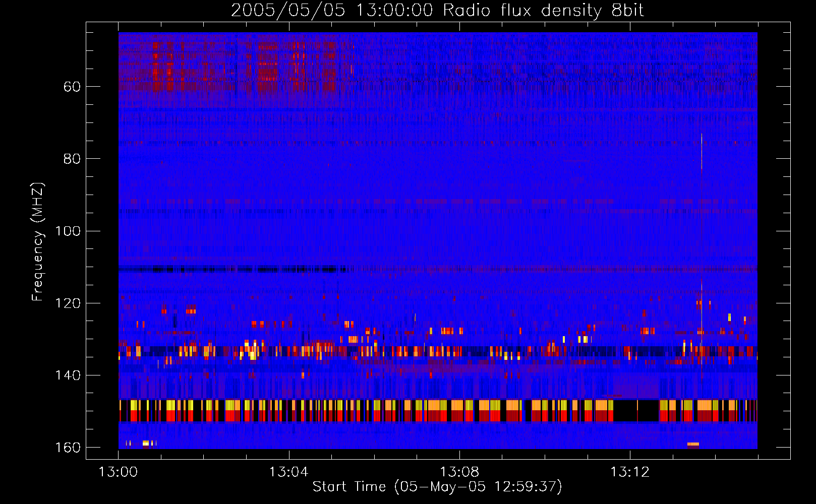This screenshot has width=816, height=504.
Task: Click the 60 frequency tick label
Action: click(x=72, y=87)
